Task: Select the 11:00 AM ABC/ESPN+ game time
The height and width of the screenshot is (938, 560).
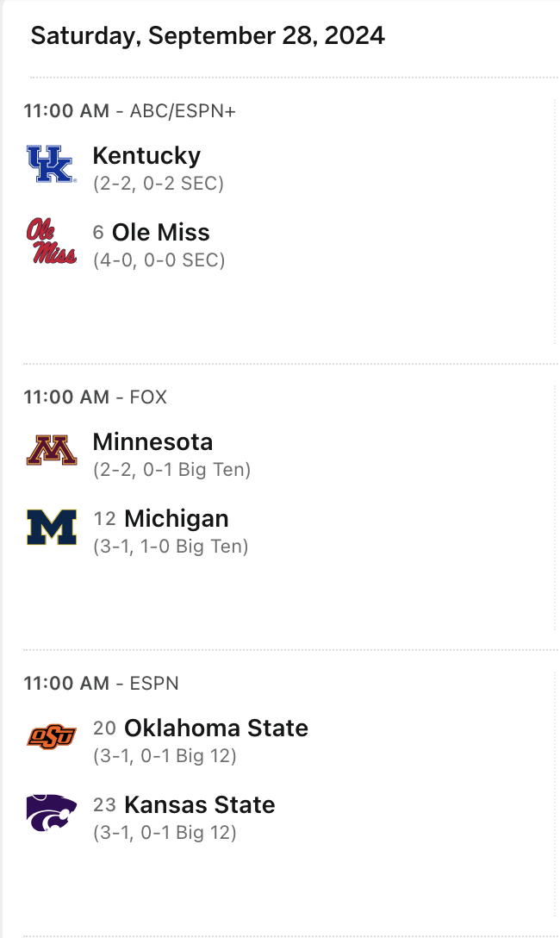Action: (130, 110)
